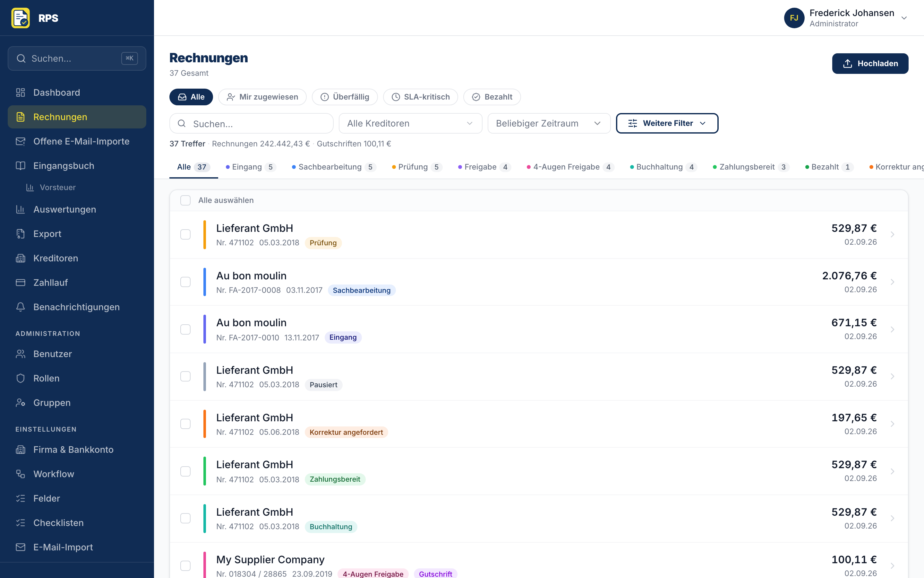Select the Pausiert invoice checkbox
924x578 pixels.
[x=185, y=377]
